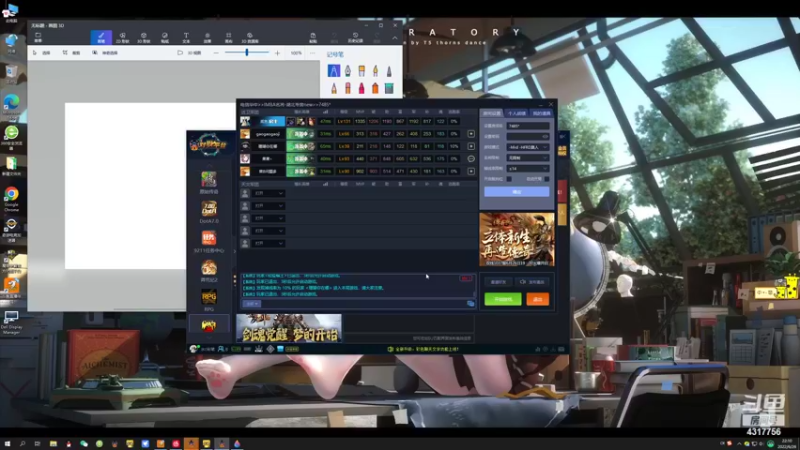This screenshot has width=800, height=450.
Task: Select the Calligraphy pen brush
Action: coord(347,70)
